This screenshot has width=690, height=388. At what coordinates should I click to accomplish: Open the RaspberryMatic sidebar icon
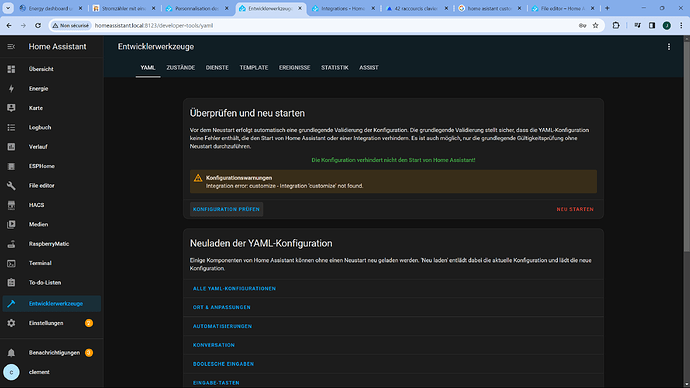pyautogui.click(x=11, y=244)
